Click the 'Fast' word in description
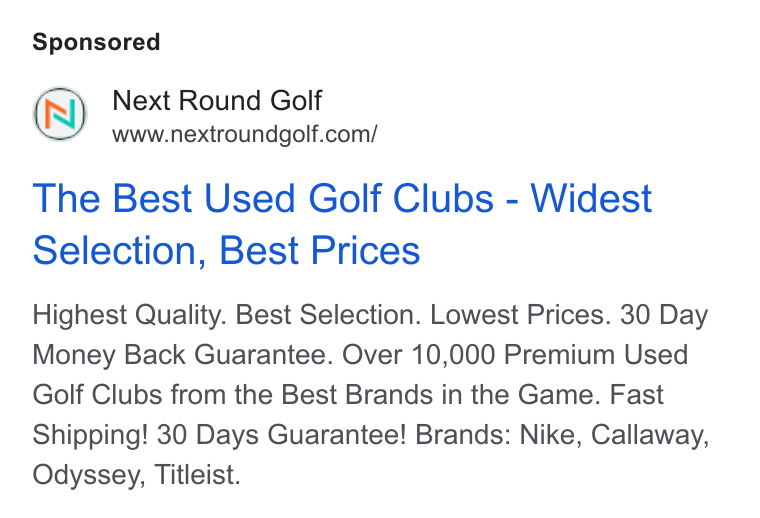 (x=636, y=394)
